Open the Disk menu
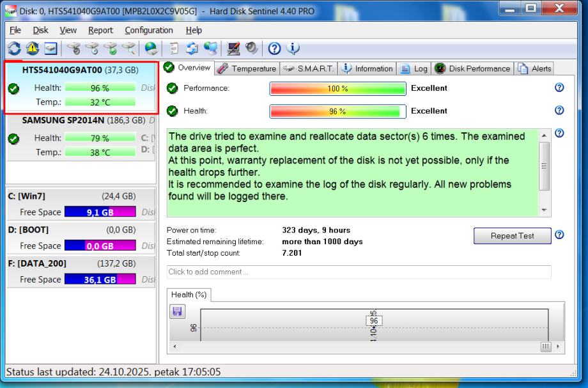The width and height of the screenshot is (588, 388). coord(40,31)
